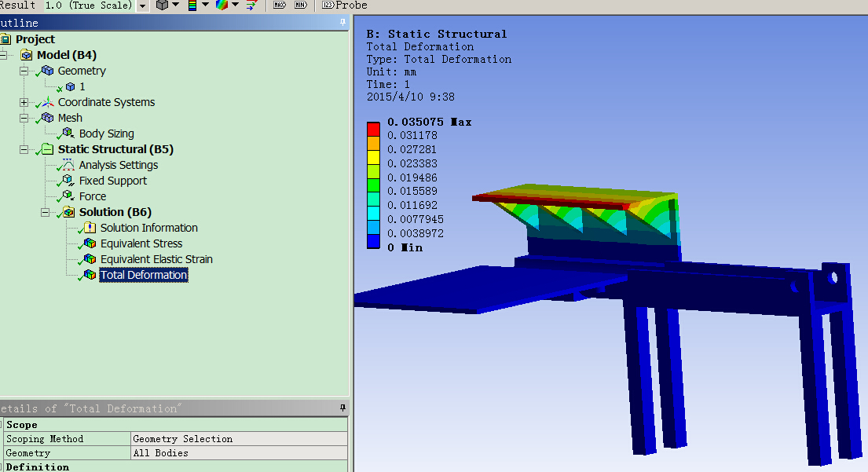Click the red Max legend color band
The image size is (868, 472).
373,128
